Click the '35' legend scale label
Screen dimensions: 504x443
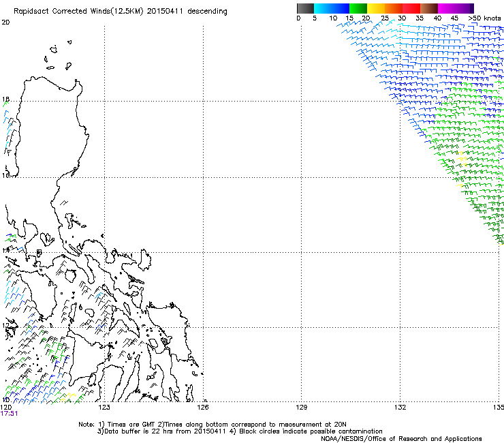pyautogui.click(x=420, y=18)
